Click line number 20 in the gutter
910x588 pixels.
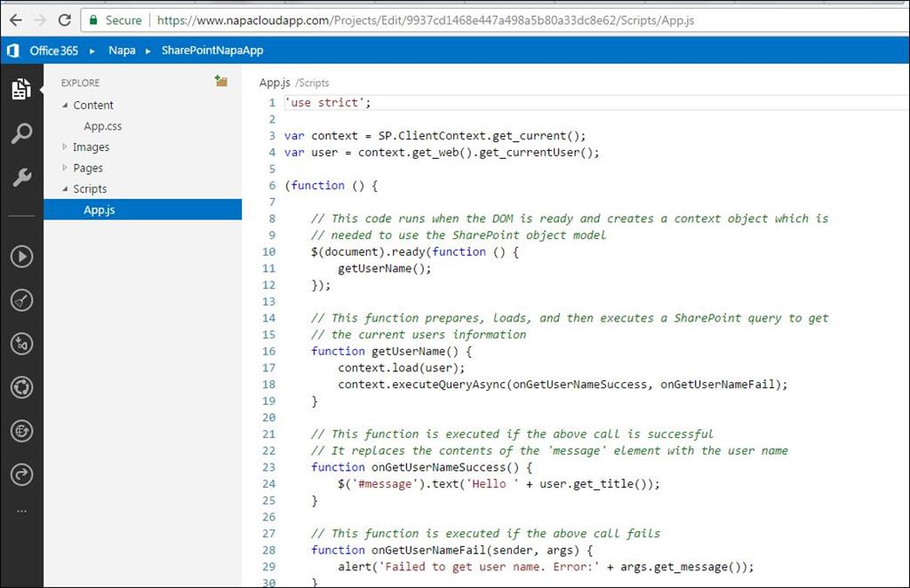tap(268, 417)
